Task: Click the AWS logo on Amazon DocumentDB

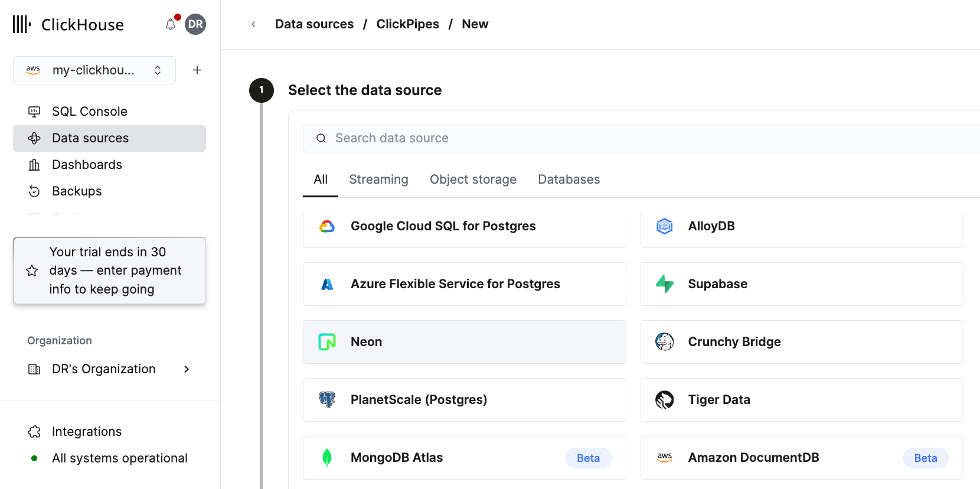Action: click(665, 458)
